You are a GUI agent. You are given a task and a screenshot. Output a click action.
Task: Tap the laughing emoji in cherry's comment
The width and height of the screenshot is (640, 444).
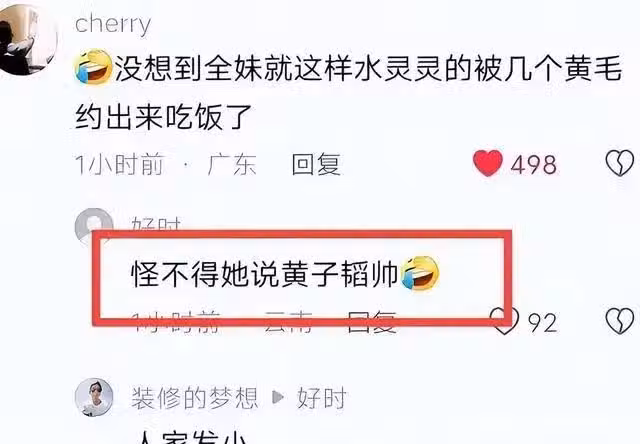(x=93, y=67)
